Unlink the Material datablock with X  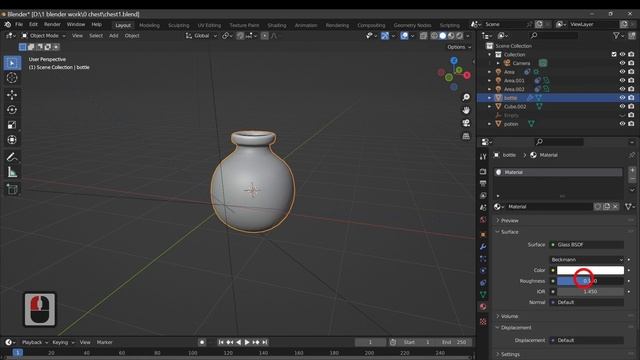click(x=615, y=207)
